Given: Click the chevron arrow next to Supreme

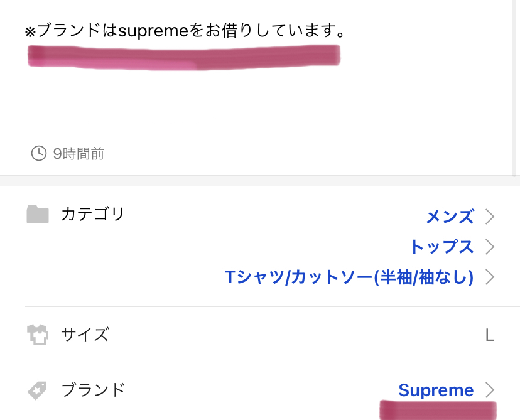Looking at the screenshot, I should click(490, 390).
